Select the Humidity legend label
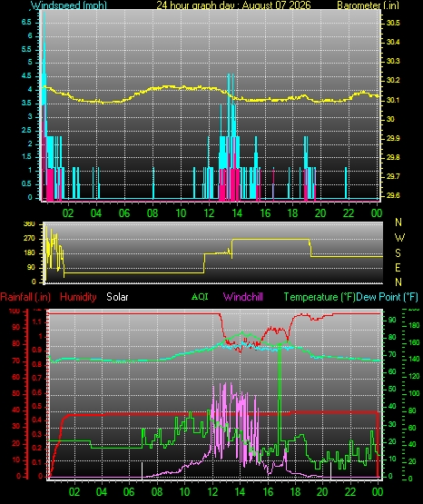423x504 pixels. tap(78, 297)
